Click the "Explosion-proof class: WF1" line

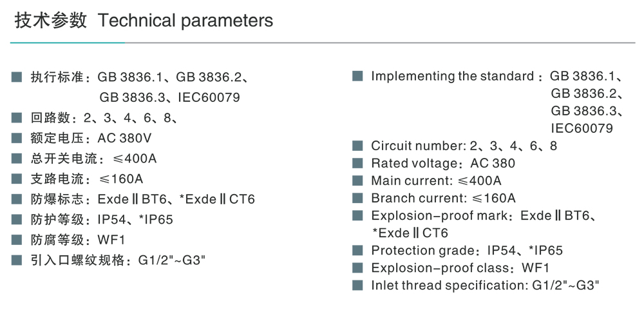click(460, 268)
